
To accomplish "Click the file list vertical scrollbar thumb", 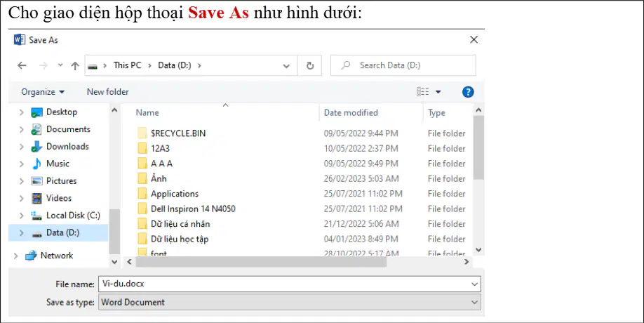I will click(478, 148).
